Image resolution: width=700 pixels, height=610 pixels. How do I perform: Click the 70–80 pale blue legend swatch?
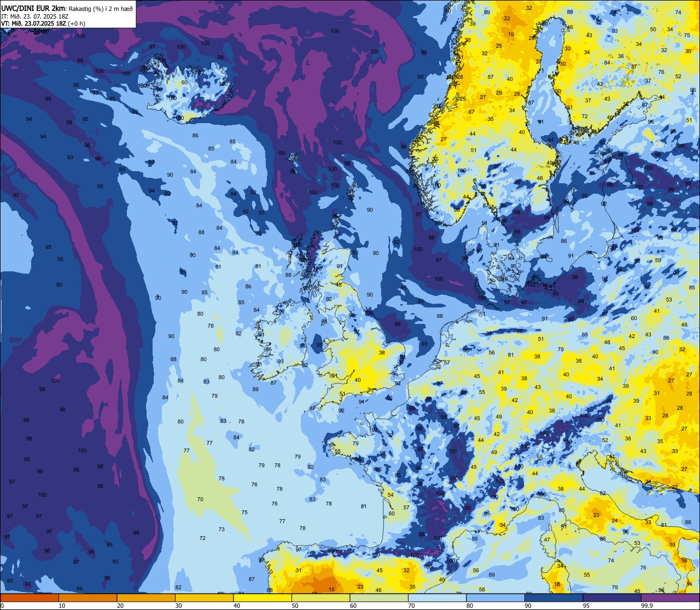437,597
